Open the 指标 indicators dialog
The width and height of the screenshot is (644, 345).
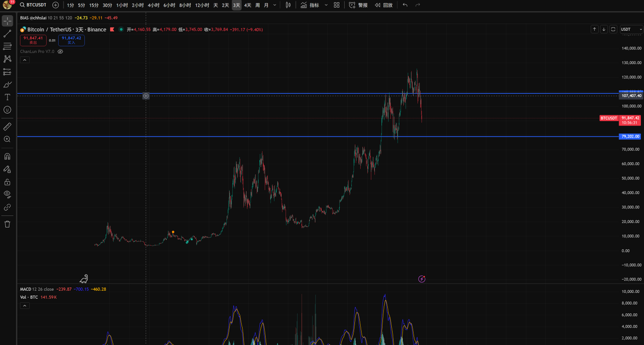[310, 5]
